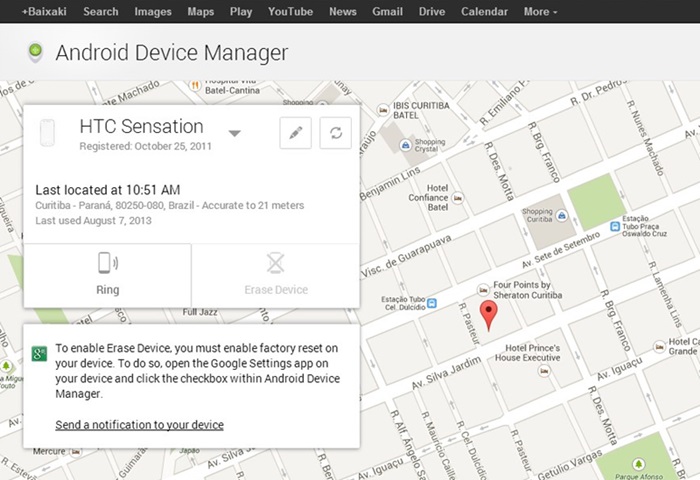Click Av. Sete de Setembro street label
This screenshot has height=480, width=700.
561,250
